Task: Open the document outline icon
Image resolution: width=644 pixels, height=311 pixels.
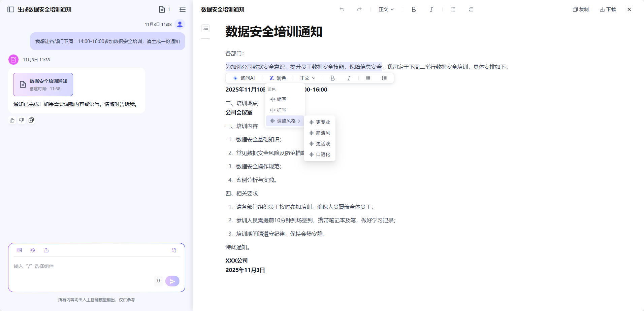Action: [x=205, y=28]
